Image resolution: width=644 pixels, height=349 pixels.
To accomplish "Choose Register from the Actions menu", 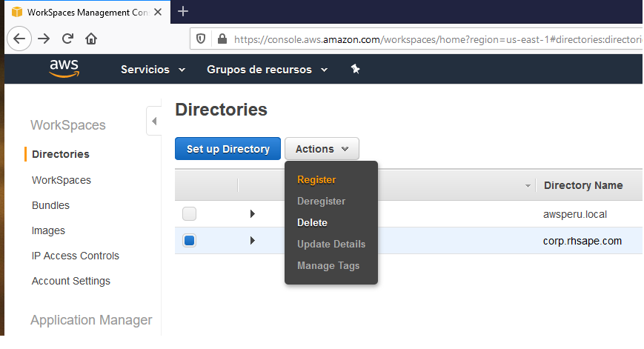I will (316, 180).
